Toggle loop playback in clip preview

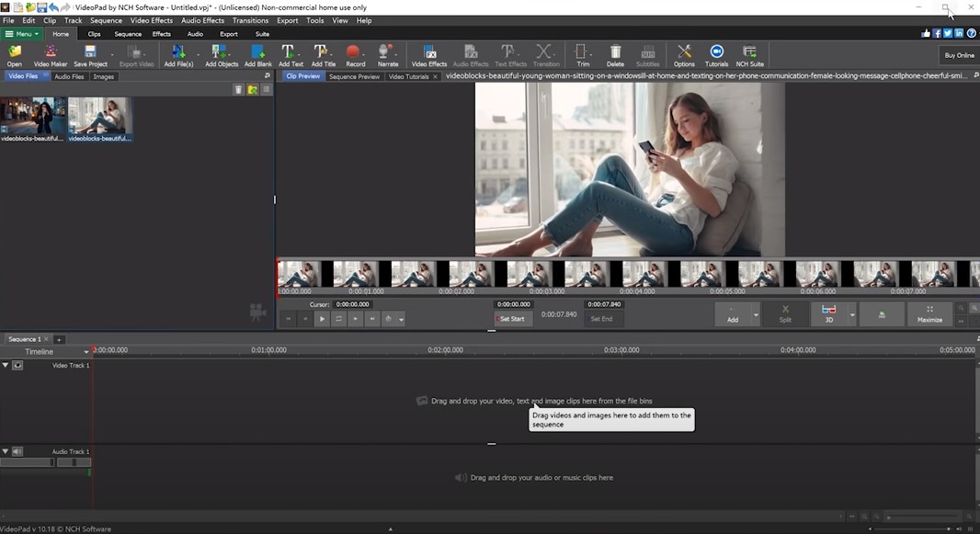(x=338, y=319)
